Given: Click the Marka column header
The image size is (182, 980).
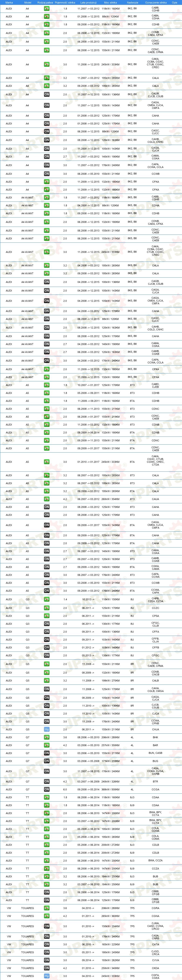Looking at the screenshot, I should click(x=9, y=2).
